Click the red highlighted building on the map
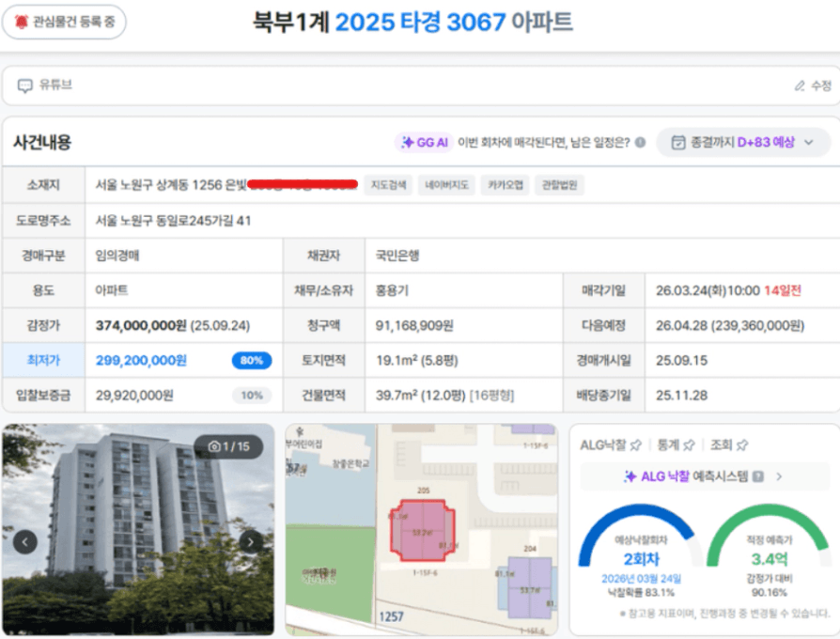Viewport: 840px width, 639px height. pyautogui.click(x=422, y=530)
